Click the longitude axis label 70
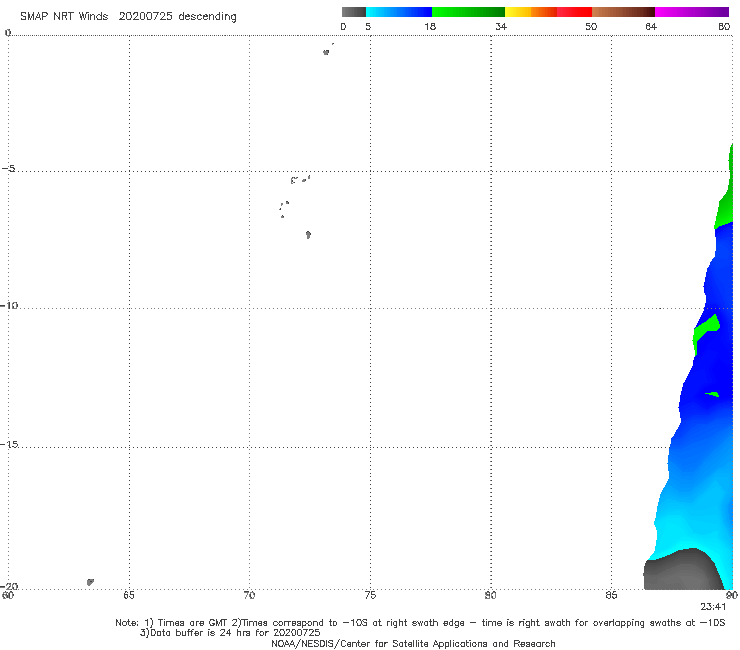This screenshot has width=740, height=650. (249, 595)
